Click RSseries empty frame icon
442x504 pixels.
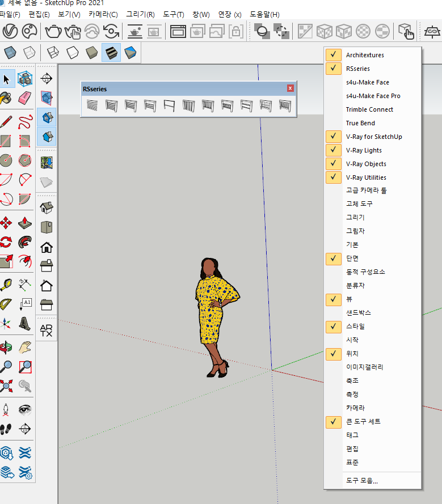[x=169, y=105]
